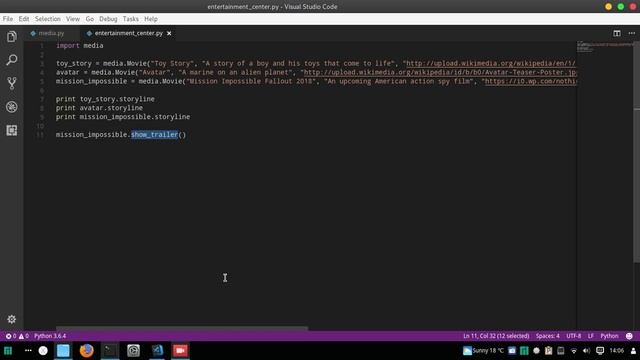Open the clipboard tray icon
The image size is (640, 360).
click(549, 351)
